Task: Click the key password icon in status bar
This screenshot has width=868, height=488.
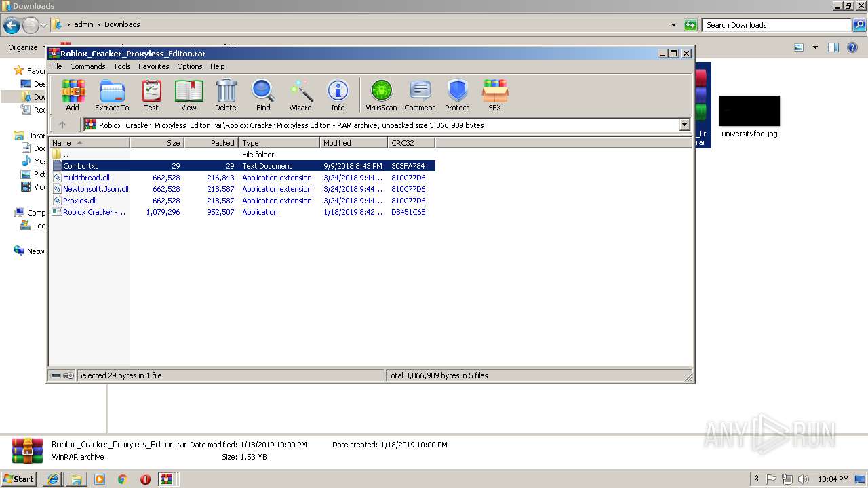Action: point(68,375)
